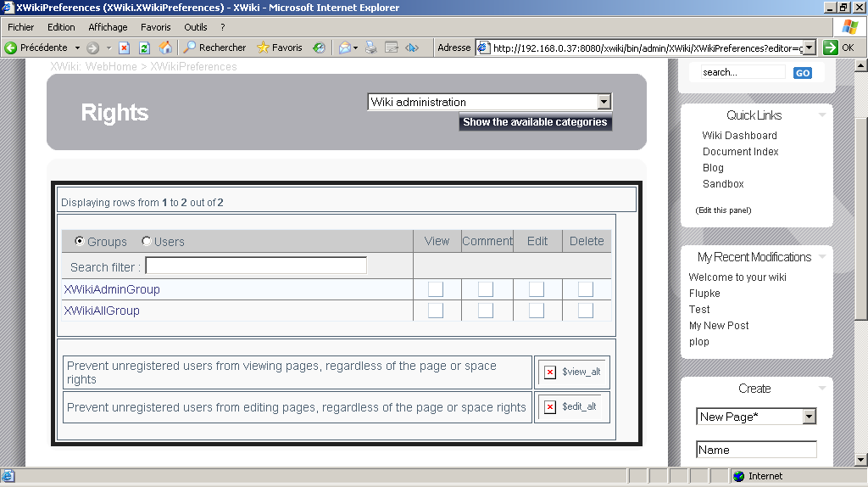Click the Internet zone globe icon
The image size is (868, 487).
(738, 476)
